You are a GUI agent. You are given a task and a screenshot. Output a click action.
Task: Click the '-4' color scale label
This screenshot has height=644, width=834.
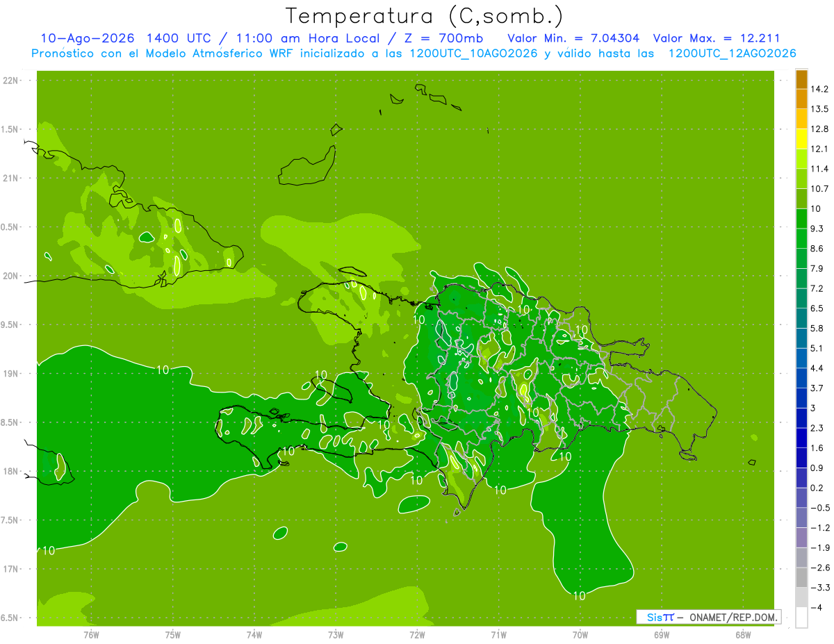tap(817, 608)
